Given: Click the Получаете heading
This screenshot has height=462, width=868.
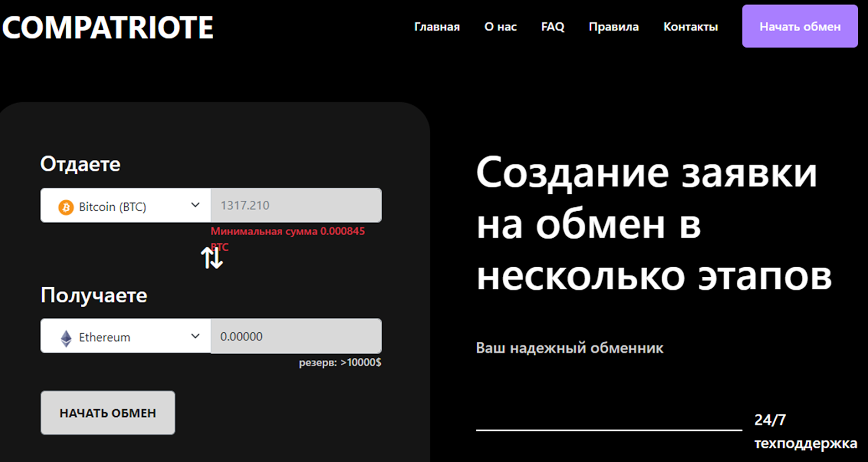Looking at the screenshot, I should pos(94,295).
